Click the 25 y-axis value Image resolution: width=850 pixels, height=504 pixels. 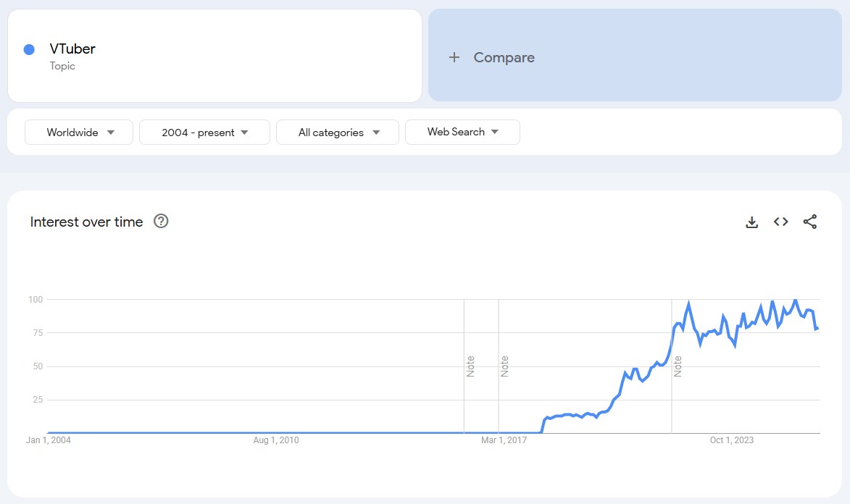click(38, 400)
